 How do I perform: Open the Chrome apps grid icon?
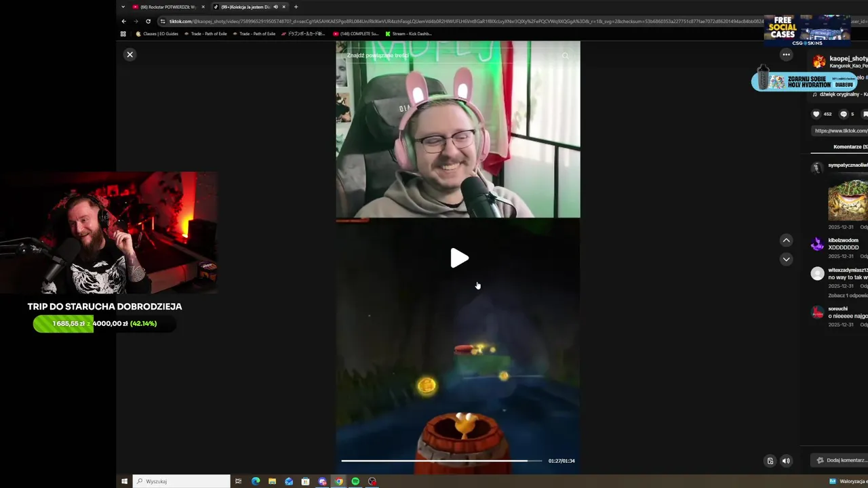(123, 33)
